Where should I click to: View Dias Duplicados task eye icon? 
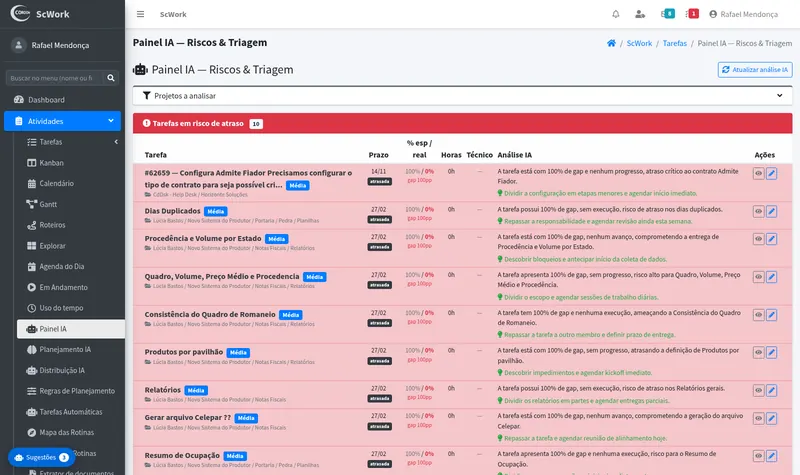(x=759, y=211)
